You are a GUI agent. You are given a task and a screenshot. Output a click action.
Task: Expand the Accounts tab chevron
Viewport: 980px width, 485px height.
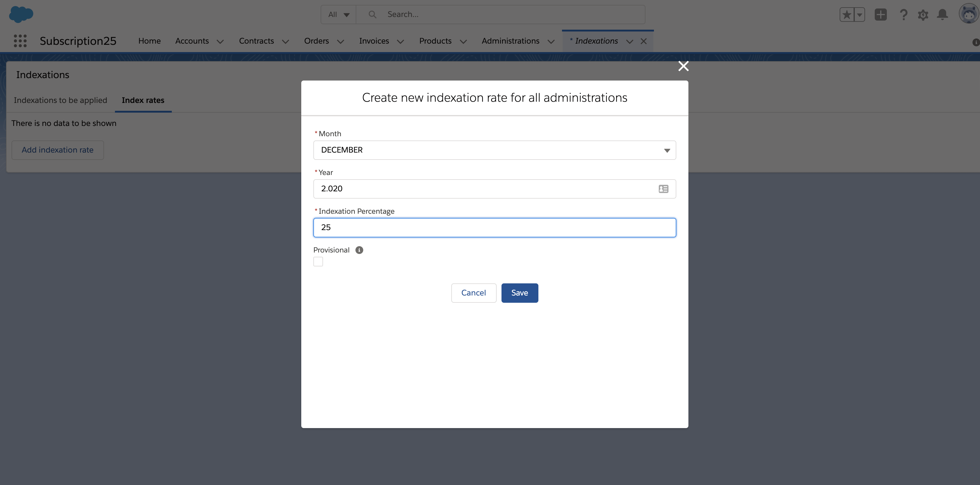[220, 41]
